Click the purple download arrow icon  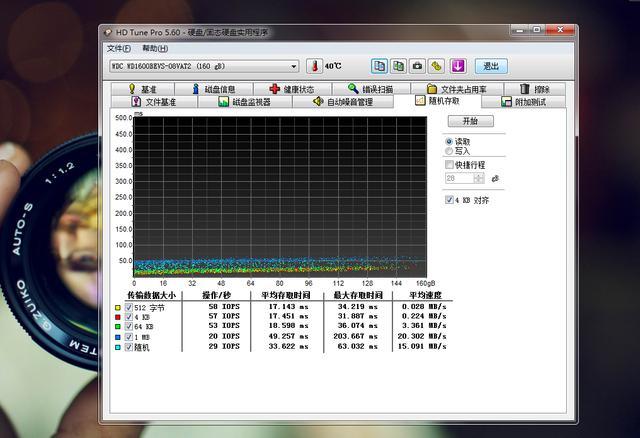tap(458, 66)
